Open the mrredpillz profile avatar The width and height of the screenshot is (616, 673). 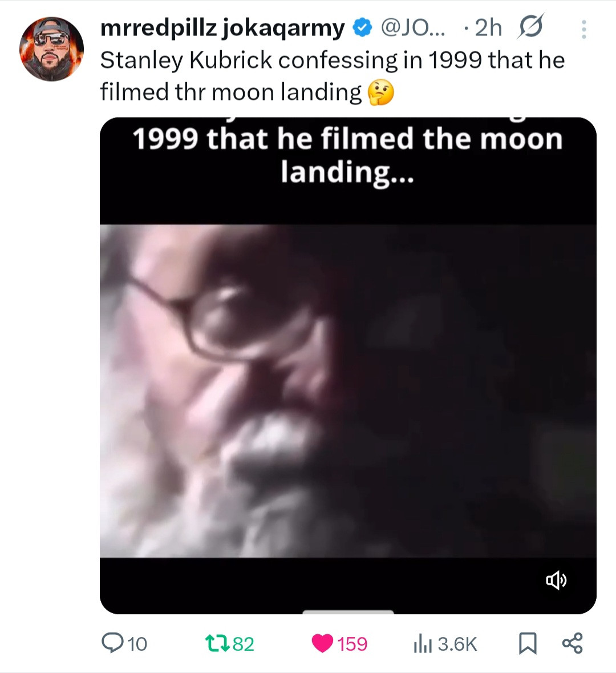click(51, 49)
